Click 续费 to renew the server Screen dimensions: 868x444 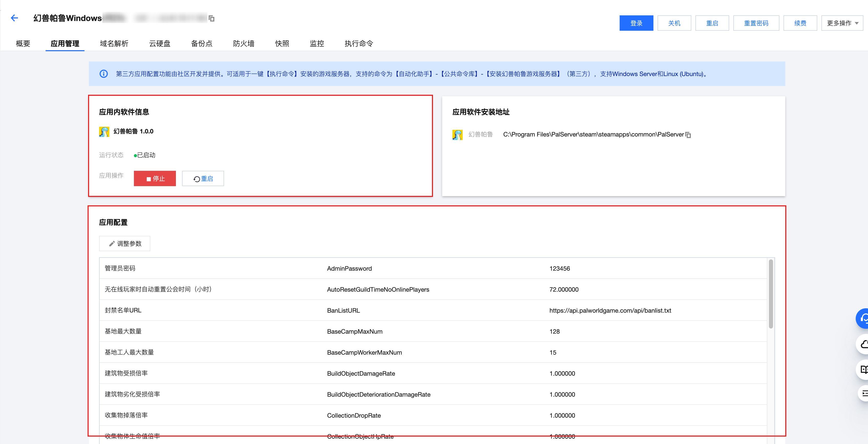[800, 23]
